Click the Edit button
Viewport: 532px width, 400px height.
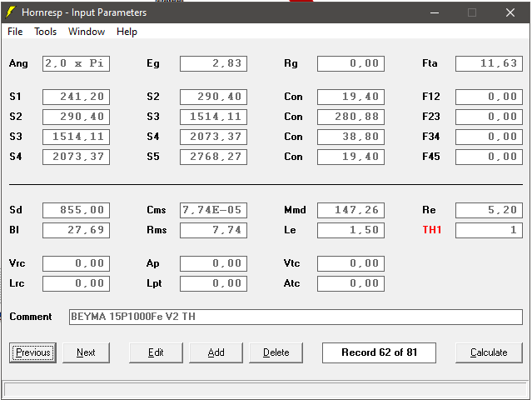(x=156, y=352)
